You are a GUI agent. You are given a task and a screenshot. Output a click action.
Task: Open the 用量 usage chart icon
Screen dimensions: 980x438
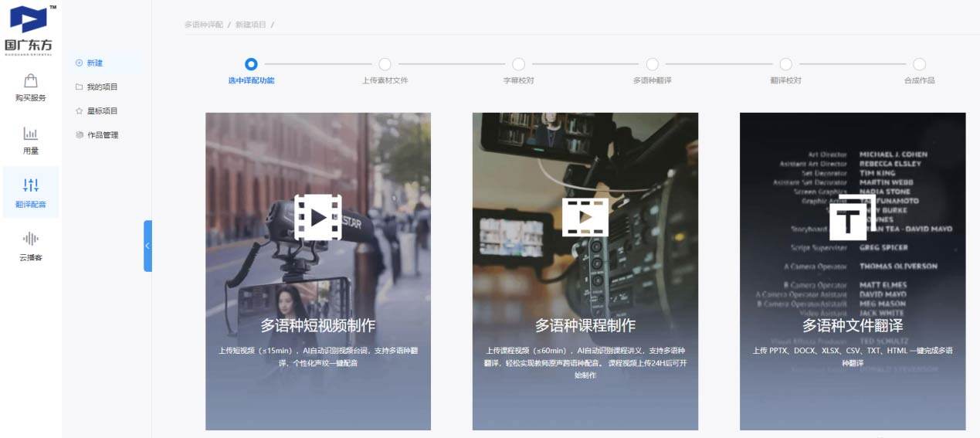coord(31,134)
